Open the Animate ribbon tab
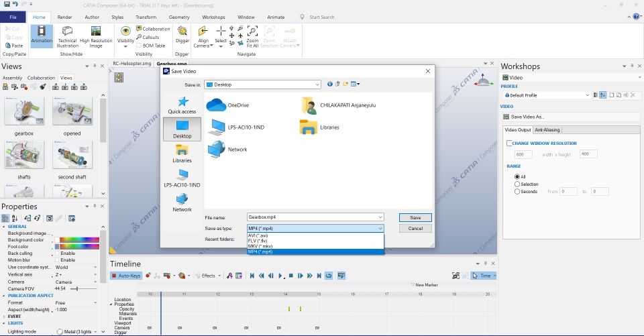Image resolution: width=644 pixels, height=336 pixels. pyautogui.click(x=276, y=17)
